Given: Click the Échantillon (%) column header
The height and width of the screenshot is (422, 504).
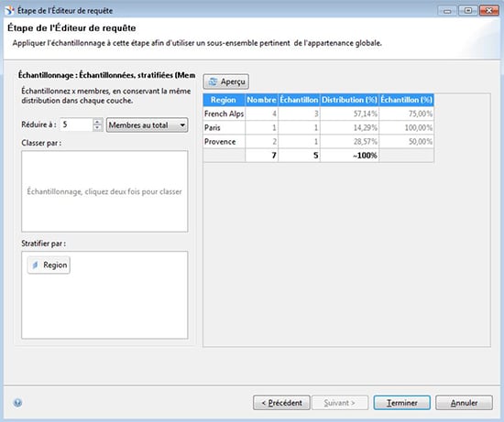Looking at the screenshot, I should tap(407, 100).
